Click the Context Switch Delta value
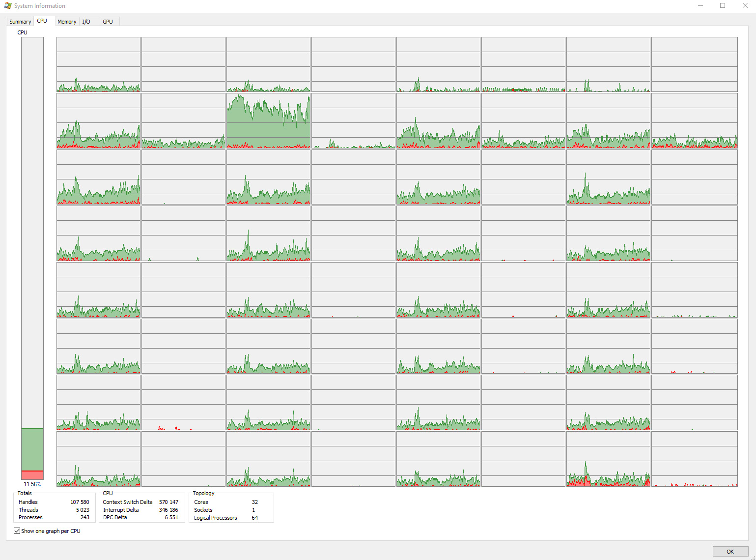The height and width of the screenshot is (560, 756). 168,502
